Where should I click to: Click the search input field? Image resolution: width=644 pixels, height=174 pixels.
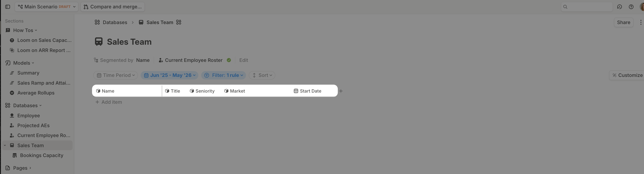tap(587, 7)
